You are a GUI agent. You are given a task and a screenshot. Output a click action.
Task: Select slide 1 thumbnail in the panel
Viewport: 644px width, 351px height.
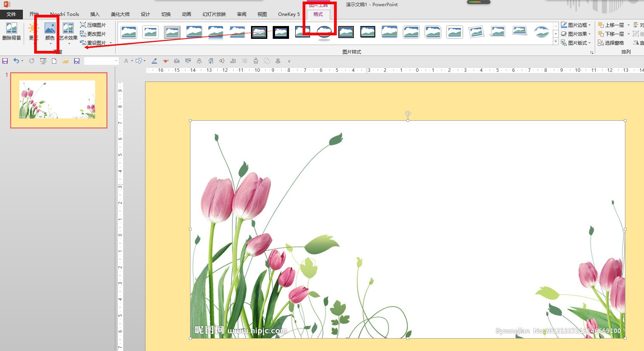pyautogui.click(x=59, y=100)
